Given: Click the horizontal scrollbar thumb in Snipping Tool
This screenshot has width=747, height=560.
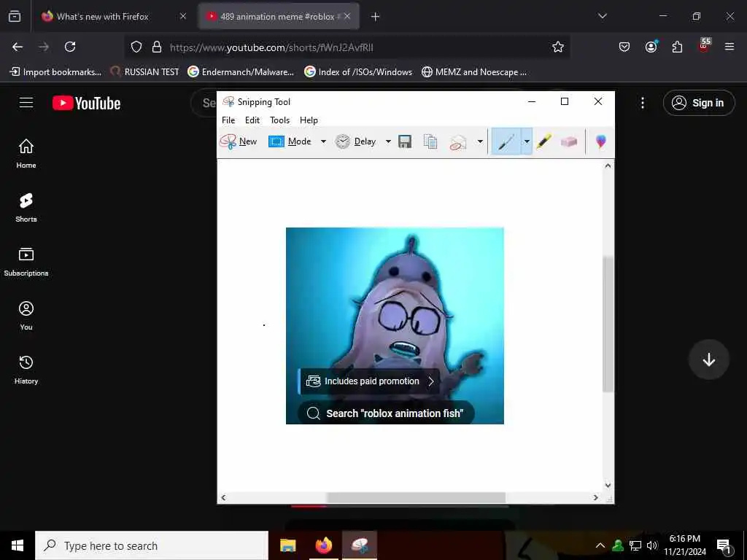Looking at the screenshot, I should pyautogui.click(x=416, y=497).
